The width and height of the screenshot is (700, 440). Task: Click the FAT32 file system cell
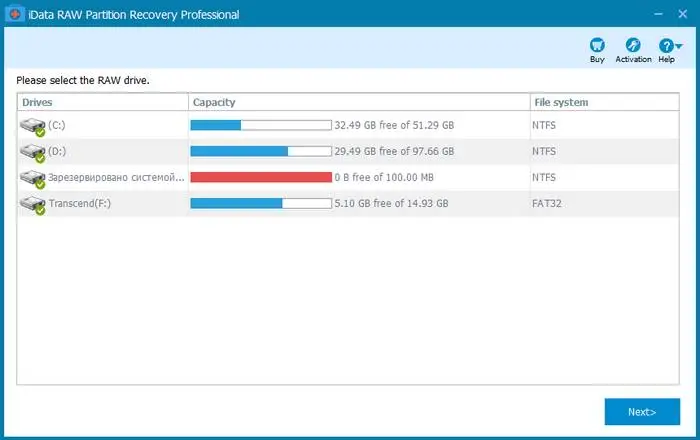(546, 203)
